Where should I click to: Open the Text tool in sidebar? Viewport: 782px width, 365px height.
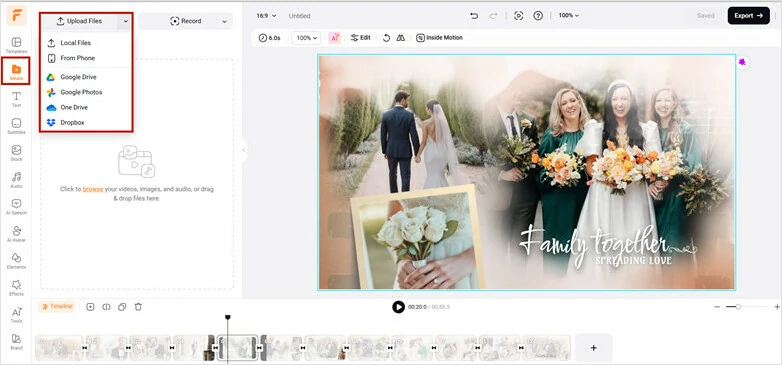16,99
